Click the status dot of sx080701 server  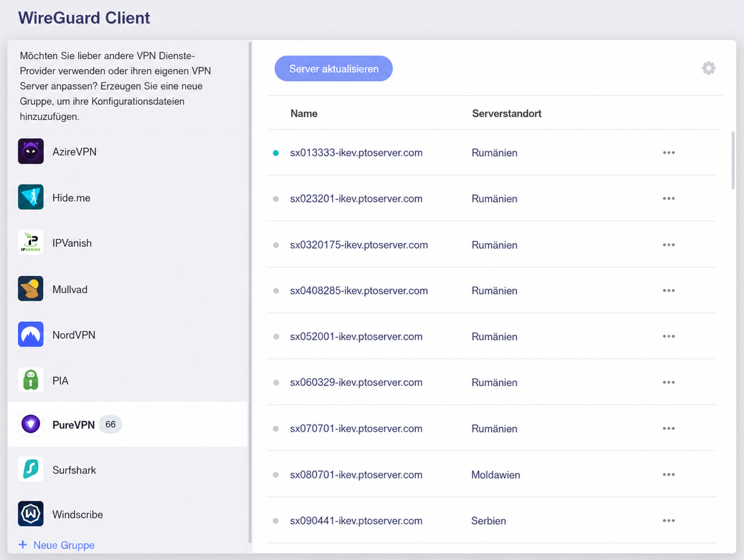[x=275, y=475]
